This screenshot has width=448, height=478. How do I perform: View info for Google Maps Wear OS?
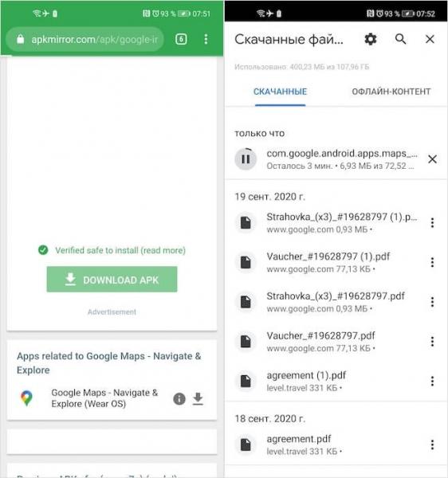tap(179, 399)
